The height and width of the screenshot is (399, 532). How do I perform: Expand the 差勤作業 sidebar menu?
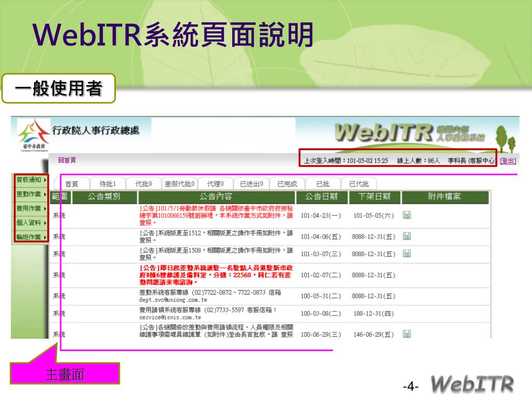(31, 194)
